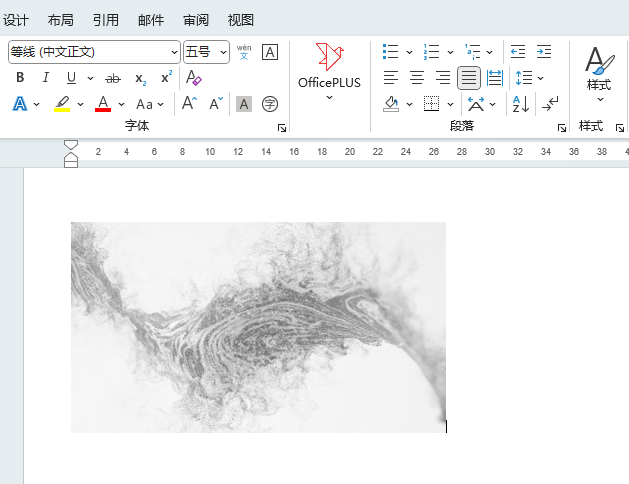Toggle Superscript formatting

coord(166,77)
